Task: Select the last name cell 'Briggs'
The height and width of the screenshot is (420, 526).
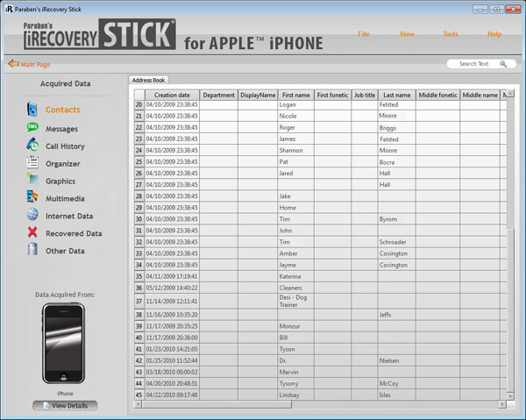Action: coord(397,127)
